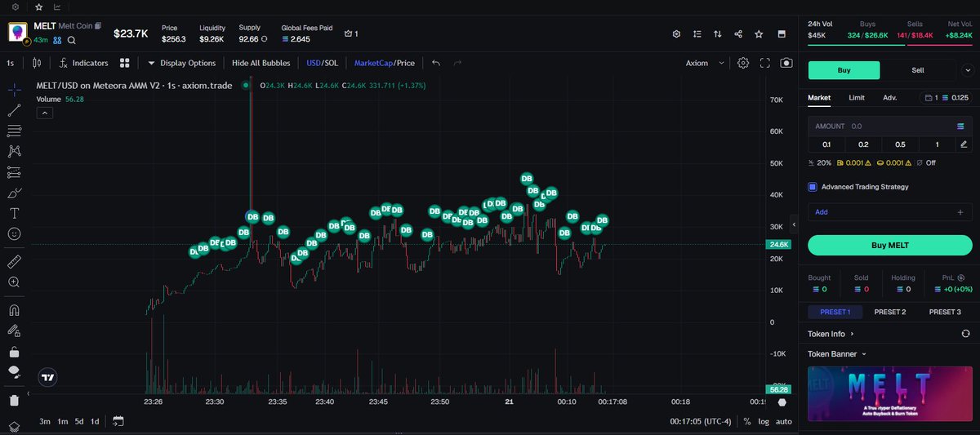Toggle the auto scale option
Screen dimensions: 980x435
coord(784,422)
